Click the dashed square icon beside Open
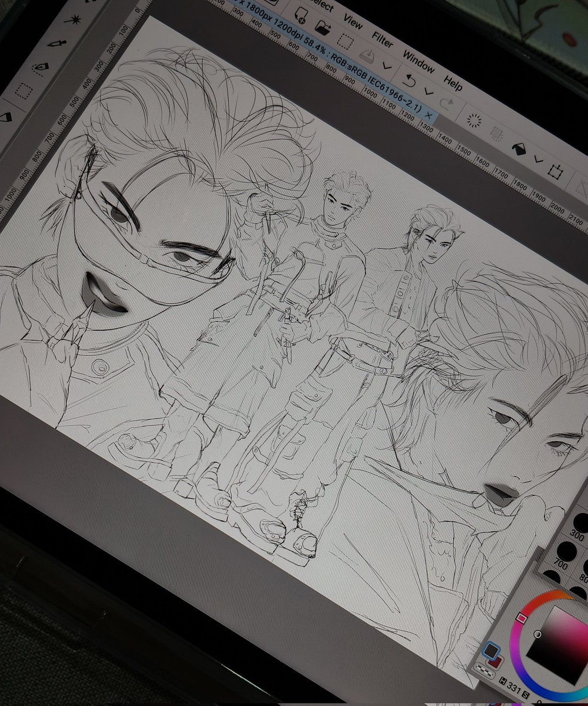 346,42
